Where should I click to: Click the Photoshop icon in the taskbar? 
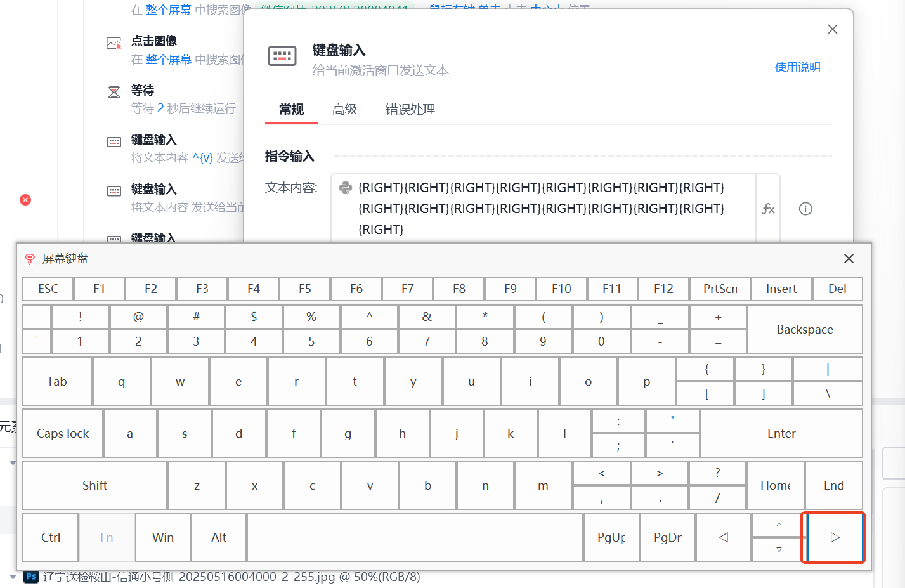pos(31,577)
